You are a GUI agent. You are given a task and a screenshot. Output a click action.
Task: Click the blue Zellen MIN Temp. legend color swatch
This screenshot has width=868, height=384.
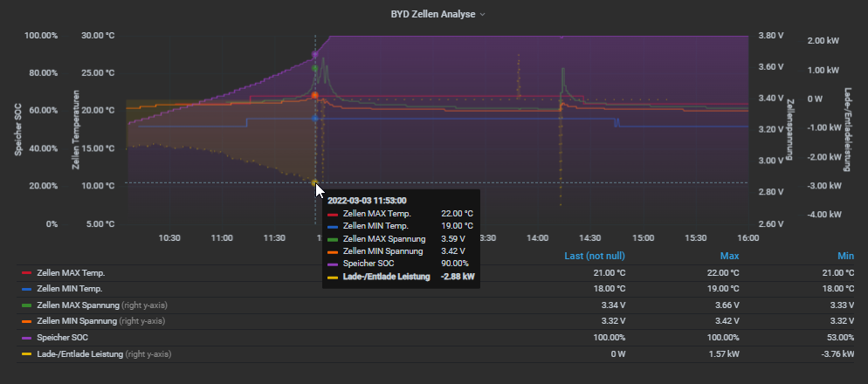26,289
